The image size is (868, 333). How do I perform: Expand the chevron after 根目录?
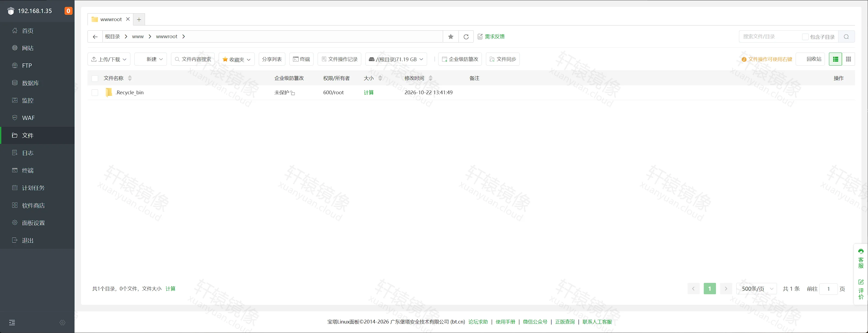click(x=126, y=36)
